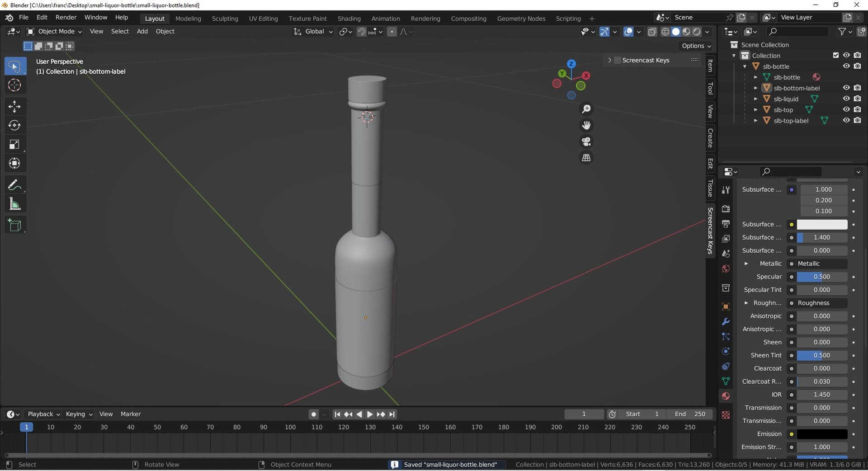Switch to the Sculpting workspace tab

[x=225, y=19]
